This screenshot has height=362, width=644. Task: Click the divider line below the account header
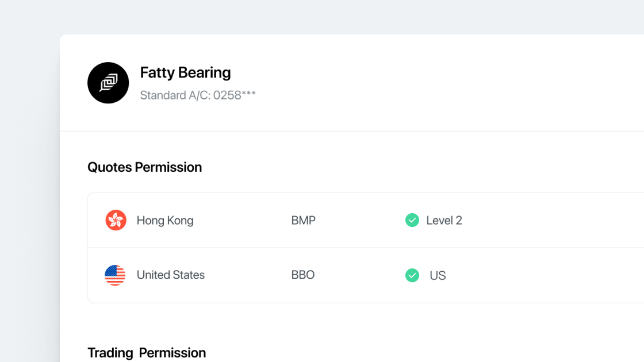click(345, 131)
